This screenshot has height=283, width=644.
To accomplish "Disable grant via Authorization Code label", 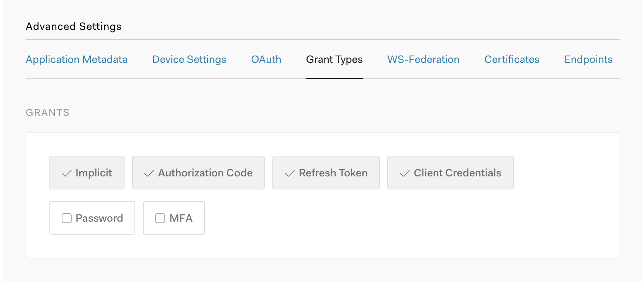I will (x=205, y=173).
